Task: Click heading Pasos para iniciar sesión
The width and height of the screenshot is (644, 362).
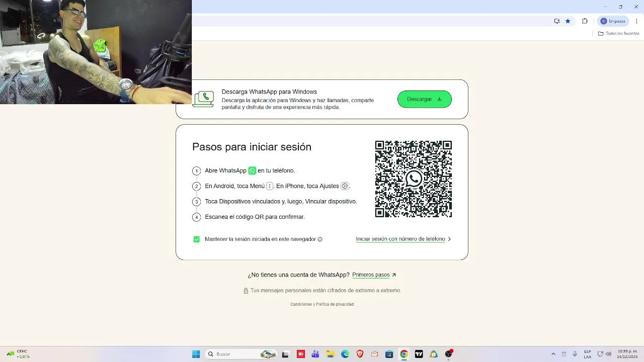Action: tap(252, 147)
